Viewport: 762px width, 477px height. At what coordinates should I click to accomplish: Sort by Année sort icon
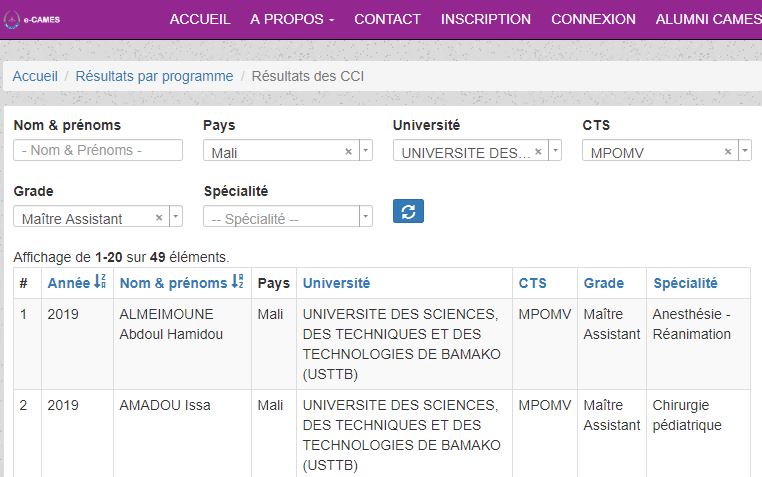[100, 284]
